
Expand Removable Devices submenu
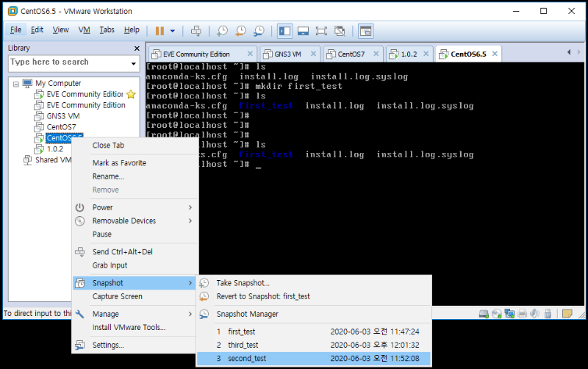(135, 221)
